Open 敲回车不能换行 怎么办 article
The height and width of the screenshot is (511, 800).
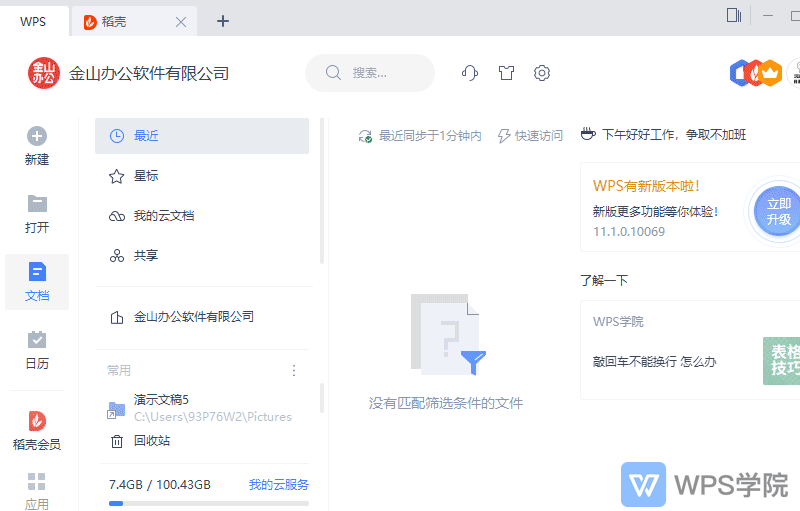pos(655,362)
